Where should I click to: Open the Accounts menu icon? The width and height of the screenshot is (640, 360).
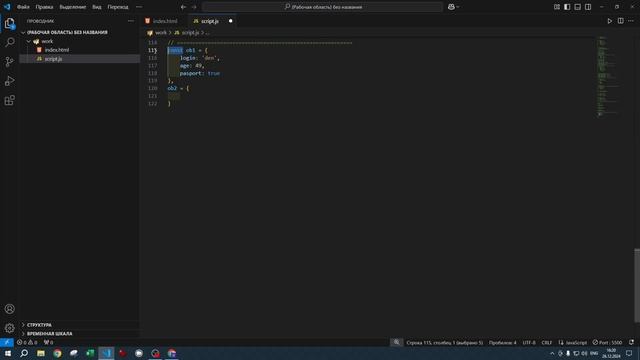[x=9, y=309]
